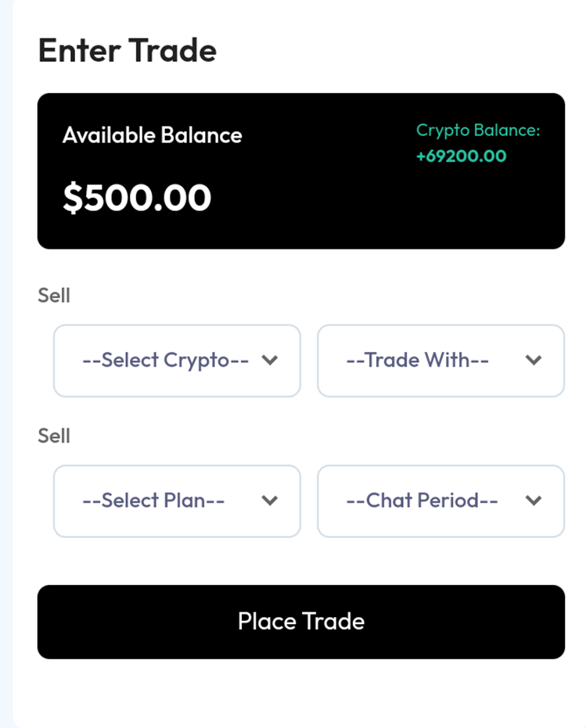Screen dimensions: 586x728
Task: Click the chevron arrow in Trade With
Action: [534, 360]
